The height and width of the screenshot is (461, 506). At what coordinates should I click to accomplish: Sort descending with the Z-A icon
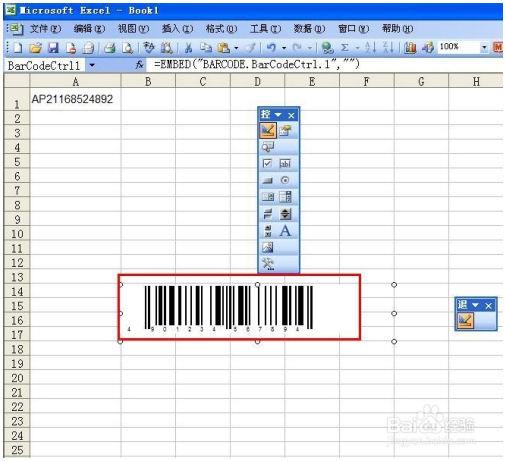388,48
